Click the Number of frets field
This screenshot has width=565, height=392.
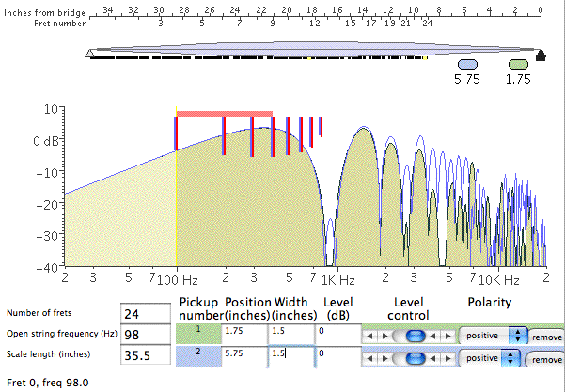coord(147,313)
